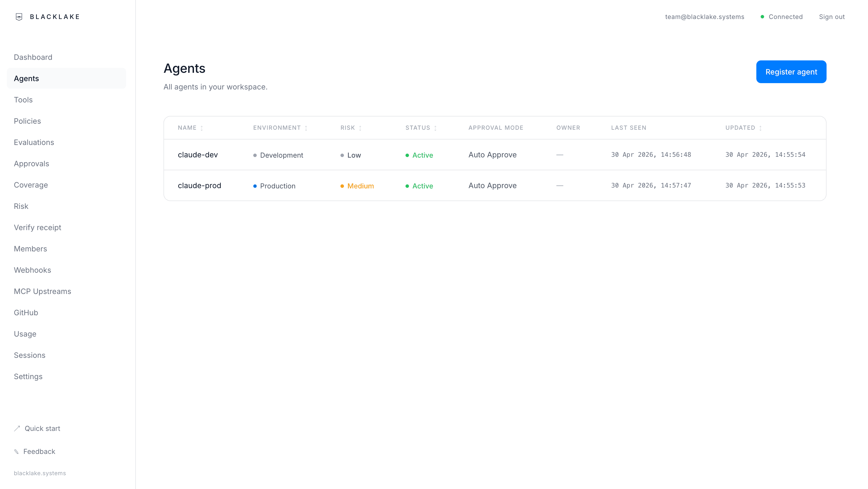The height and width of the screenshot is (489, 868).
Task: Sort by Status column arrows
Action: 435,128
